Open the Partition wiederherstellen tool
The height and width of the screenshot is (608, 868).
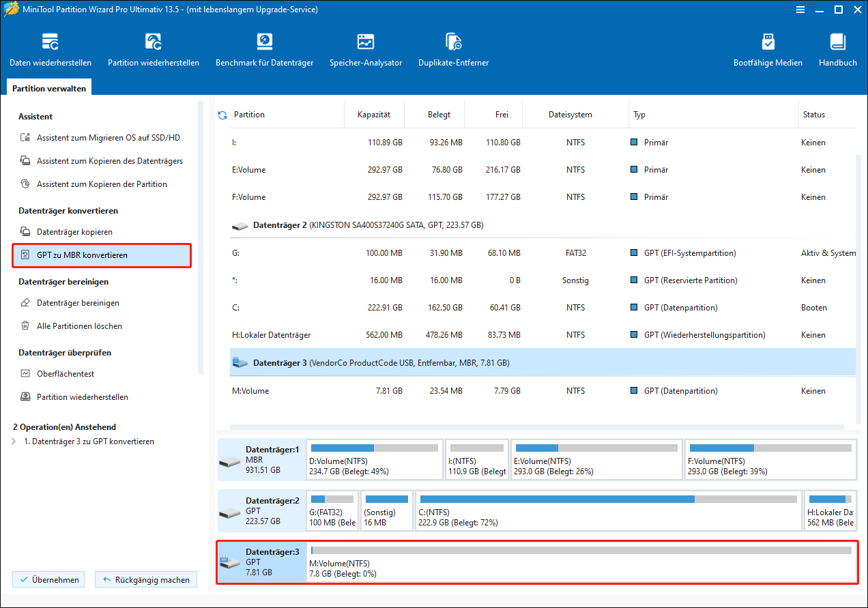point(153,48)
